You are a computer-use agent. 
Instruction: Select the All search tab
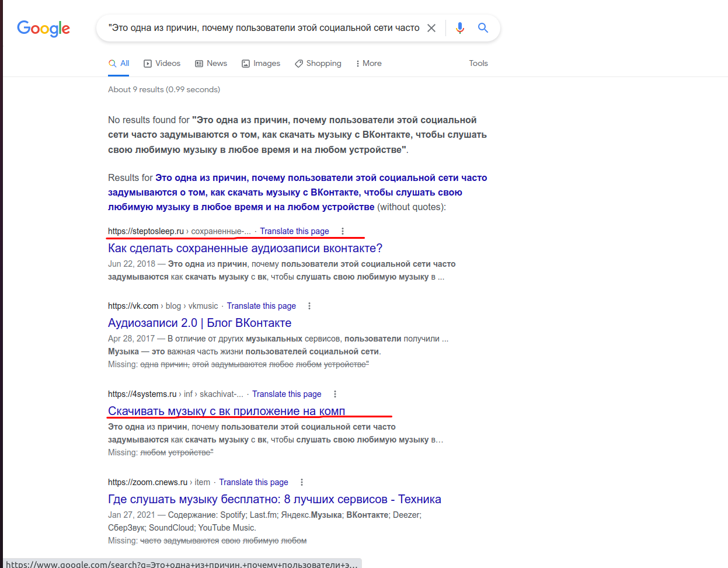119,63
